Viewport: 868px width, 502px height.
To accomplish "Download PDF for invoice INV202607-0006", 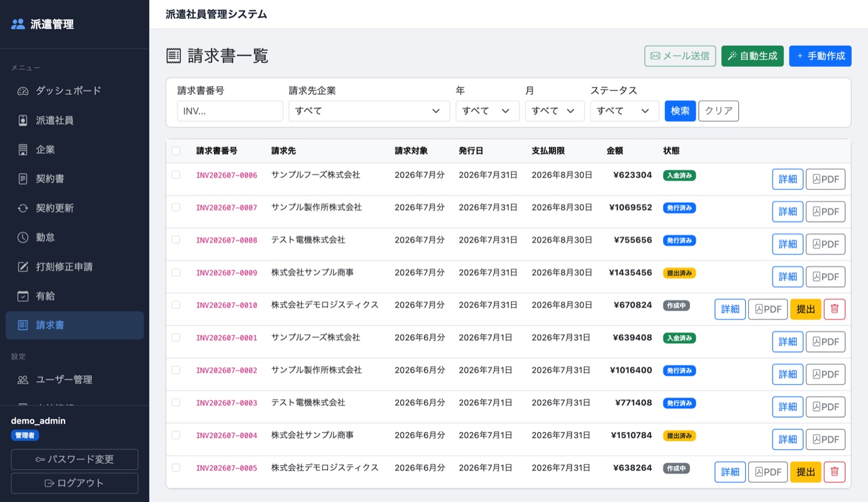I will (825, 179).
